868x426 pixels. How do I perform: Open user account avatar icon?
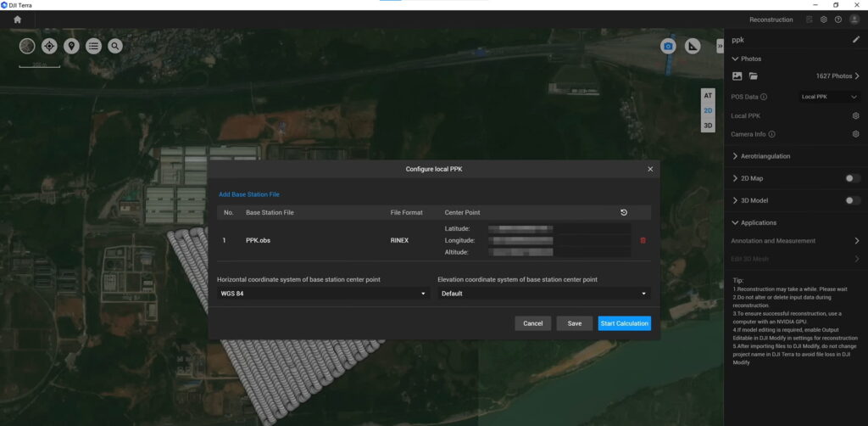click(854, 20)
